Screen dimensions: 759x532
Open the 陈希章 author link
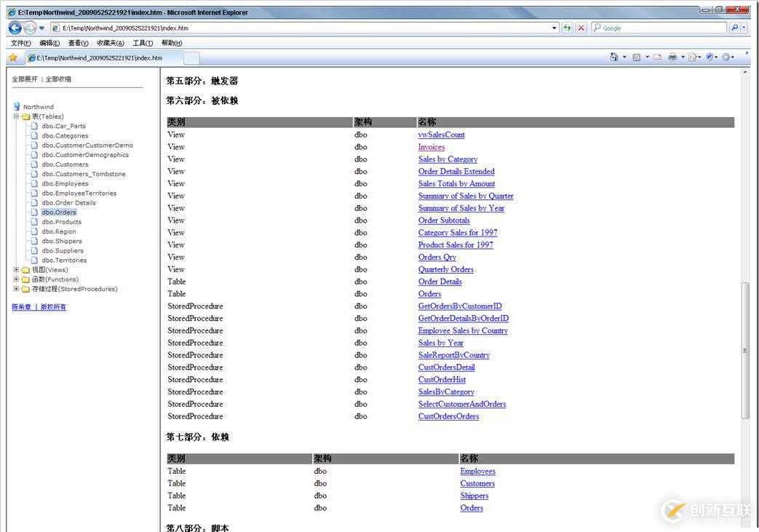tap(21, 307)
